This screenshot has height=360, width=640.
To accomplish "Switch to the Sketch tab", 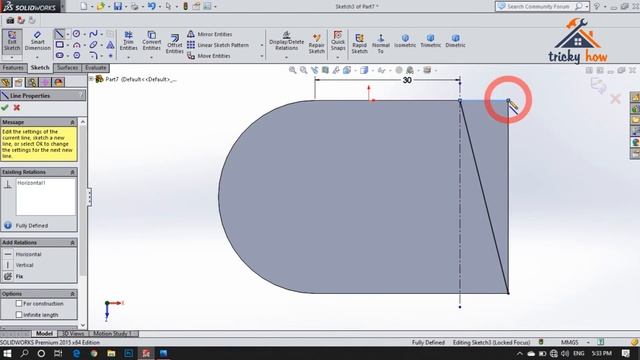I will 40,68.
